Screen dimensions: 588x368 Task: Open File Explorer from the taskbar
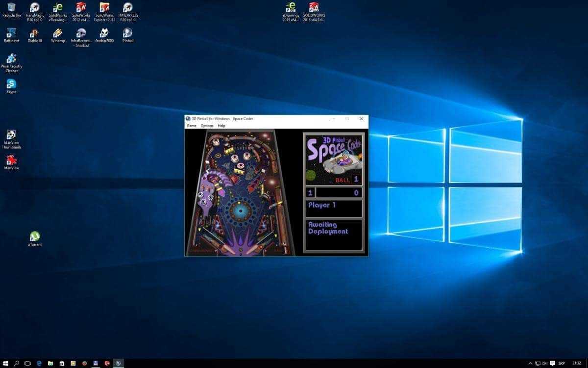[50, 363]
